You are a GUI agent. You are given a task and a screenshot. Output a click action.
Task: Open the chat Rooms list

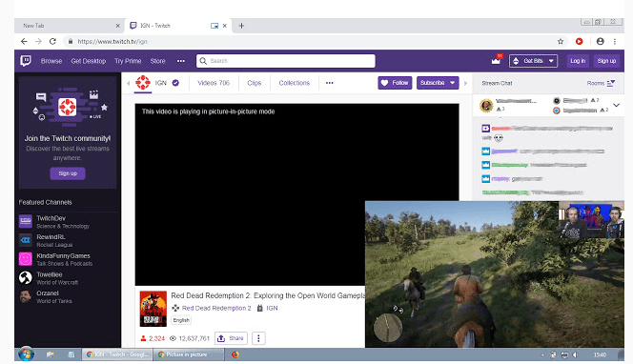point(601,83)
